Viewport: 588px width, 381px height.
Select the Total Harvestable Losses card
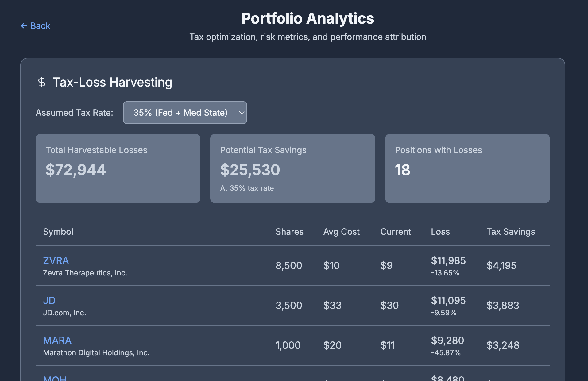118,168
